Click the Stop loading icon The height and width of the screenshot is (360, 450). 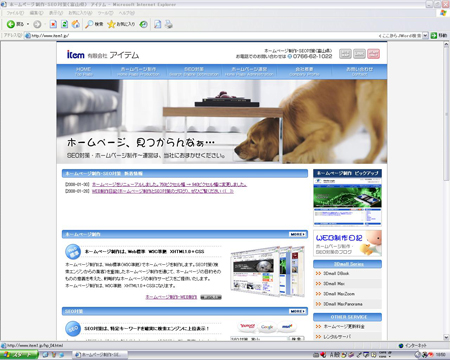(x=53, y=24)
